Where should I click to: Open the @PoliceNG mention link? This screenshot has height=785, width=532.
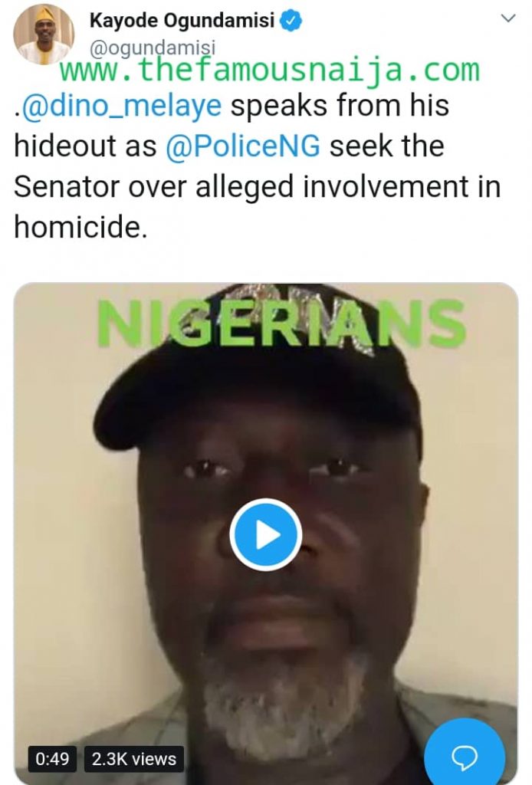[x=242, y=146]
